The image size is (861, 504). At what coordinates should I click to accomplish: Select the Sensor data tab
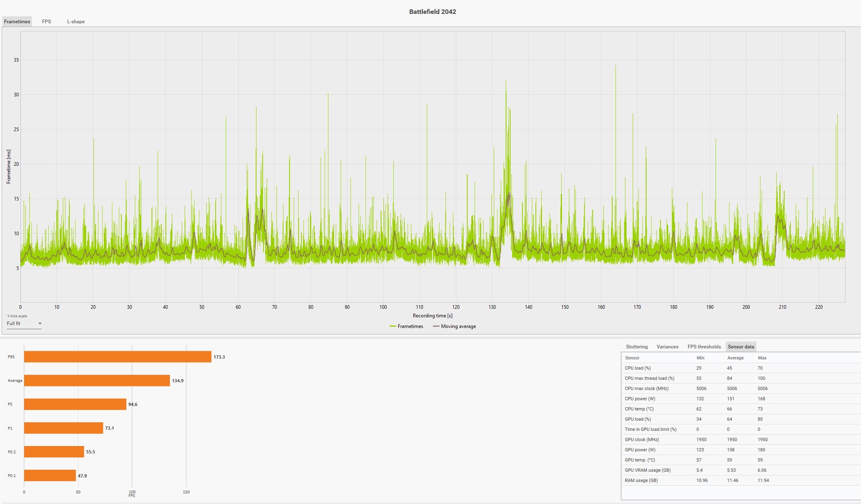(x=741, y=347)
